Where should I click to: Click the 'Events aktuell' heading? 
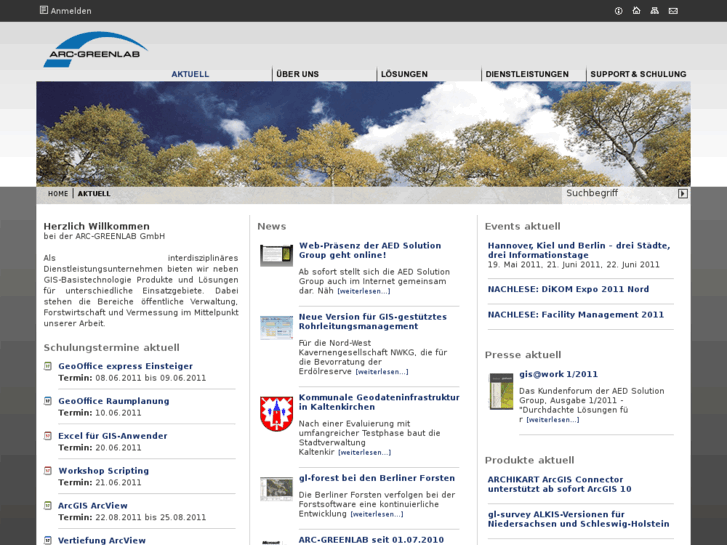[x=523, y=226]
